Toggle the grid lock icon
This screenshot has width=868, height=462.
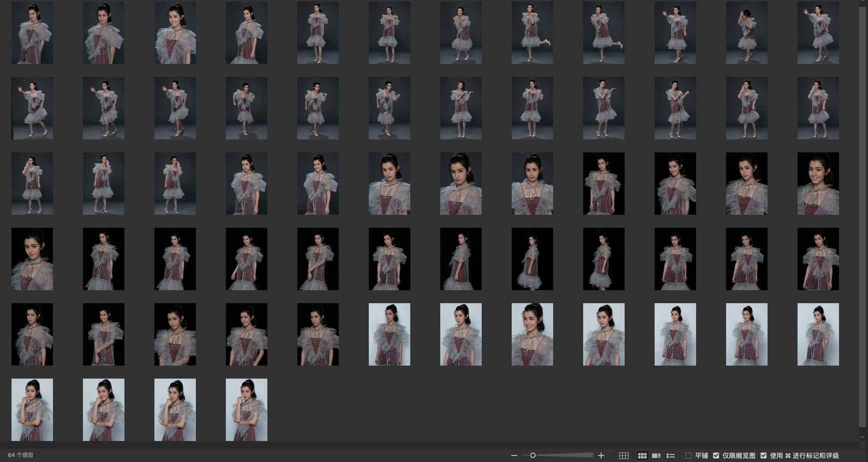click(624, 456)
